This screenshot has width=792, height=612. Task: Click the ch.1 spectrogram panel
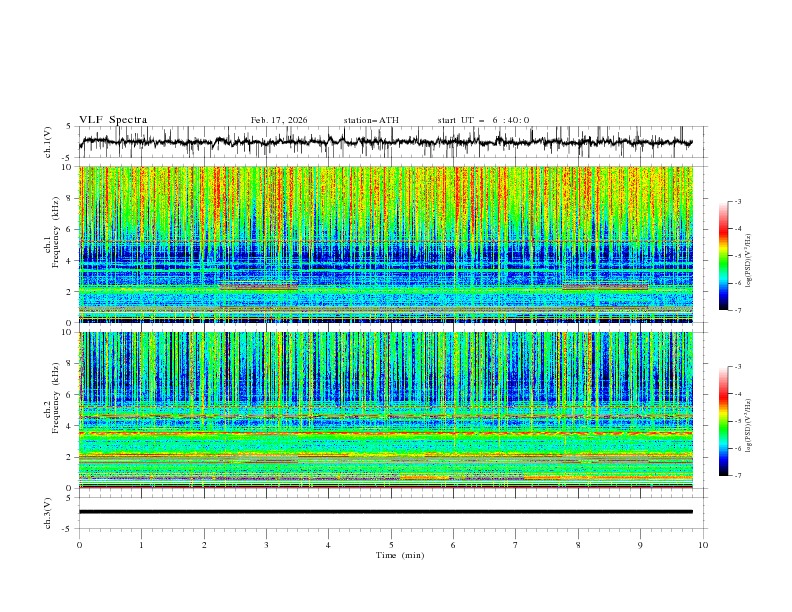coord(385,244)
